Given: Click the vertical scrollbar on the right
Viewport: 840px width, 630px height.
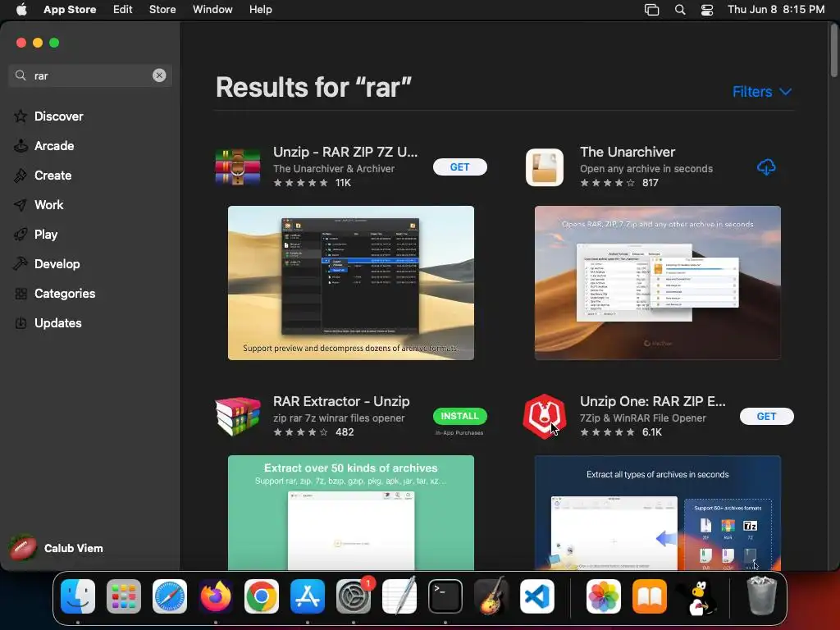Looking at the screenshot, I should (x=834, y=51).
